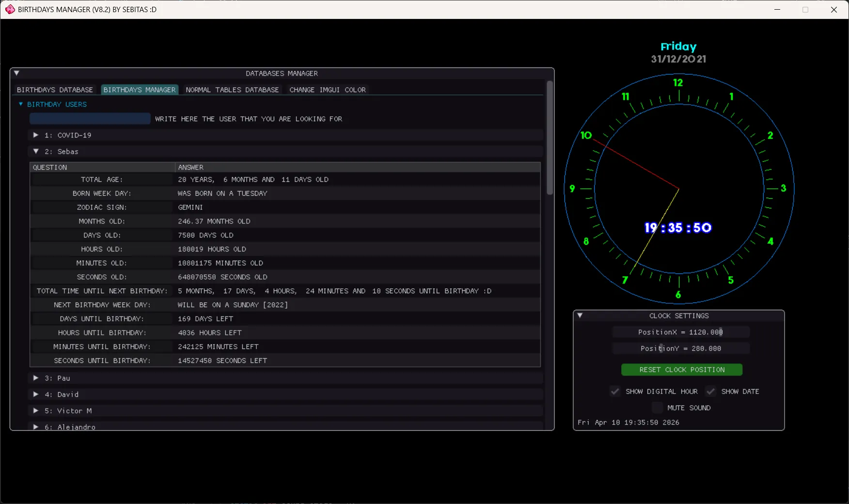Open the Change ImGui Color tab
The width and height of the screenshot is (849, 504).
[x=328, y=90]
